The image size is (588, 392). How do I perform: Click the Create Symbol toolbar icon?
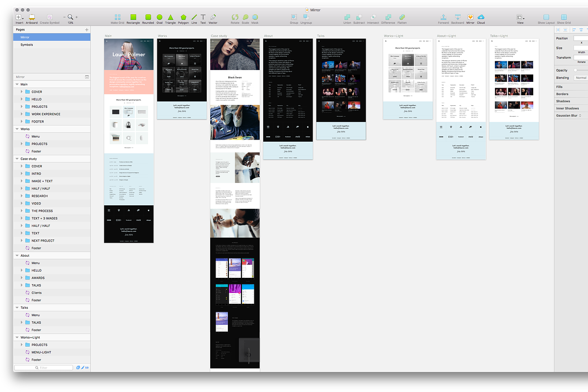tap(49, 17)
